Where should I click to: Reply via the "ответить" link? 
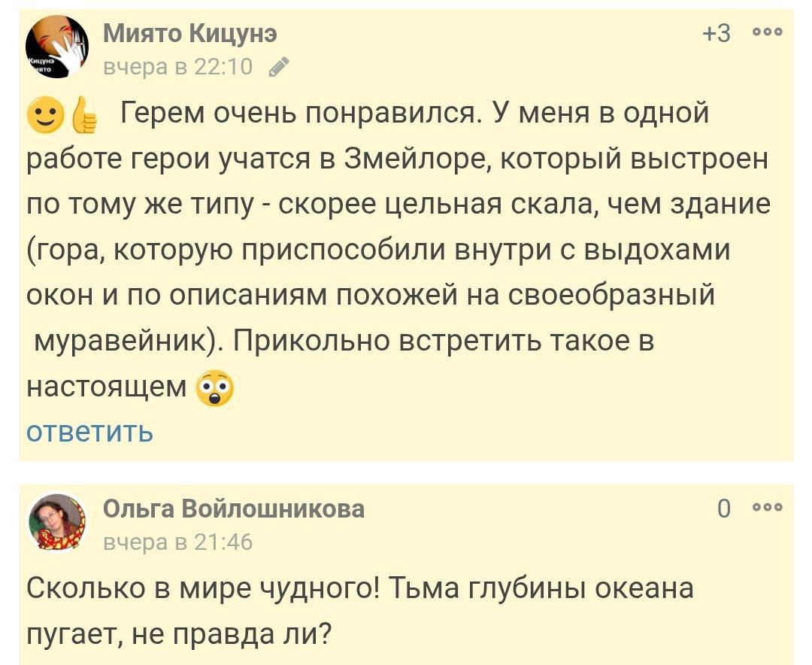coord(89,432)
